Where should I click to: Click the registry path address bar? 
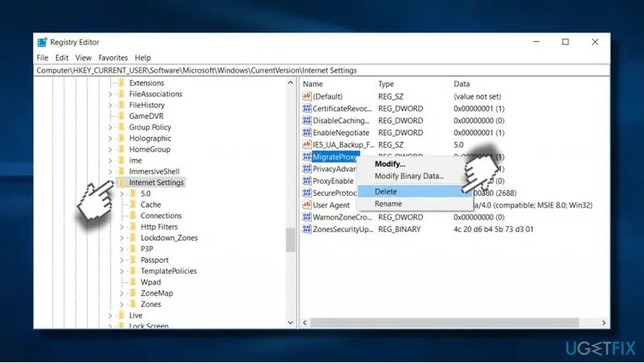point(322,70)
